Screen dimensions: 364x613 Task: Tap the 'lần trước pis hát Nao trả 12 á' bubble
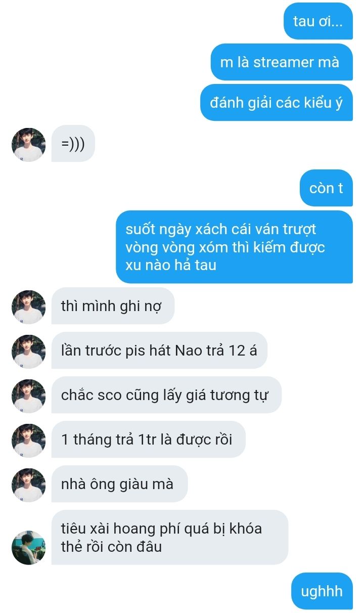[x=159, y=351]
